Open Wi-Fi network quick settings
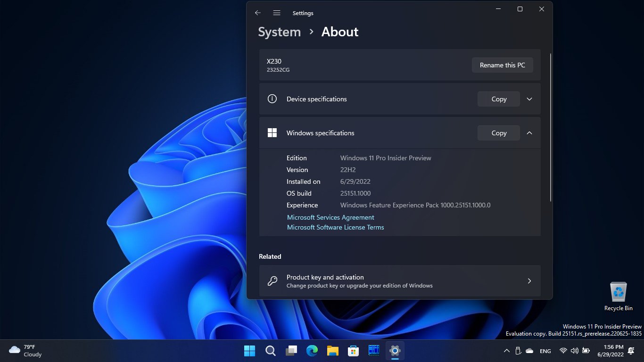Image resolution: width=644 pixels, height=362 pixels. pyautogui.click(x=563, y=351)
